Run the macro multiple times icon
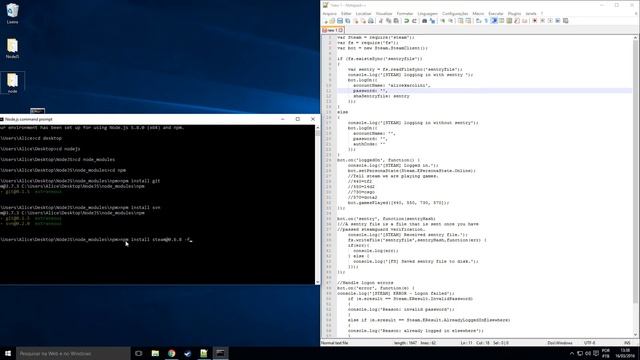Screen dimensions: 640x360 [558, 20]
